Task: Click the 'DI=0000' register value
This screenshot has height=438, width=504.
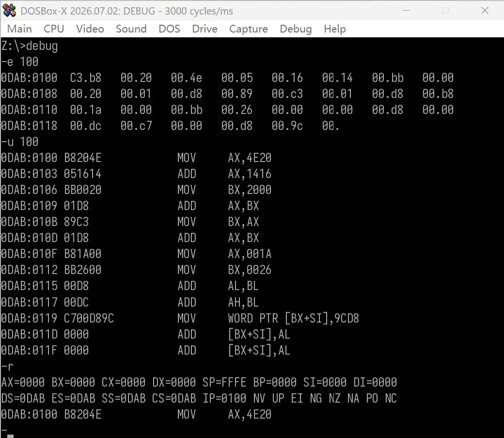Action: click(375, 383)
